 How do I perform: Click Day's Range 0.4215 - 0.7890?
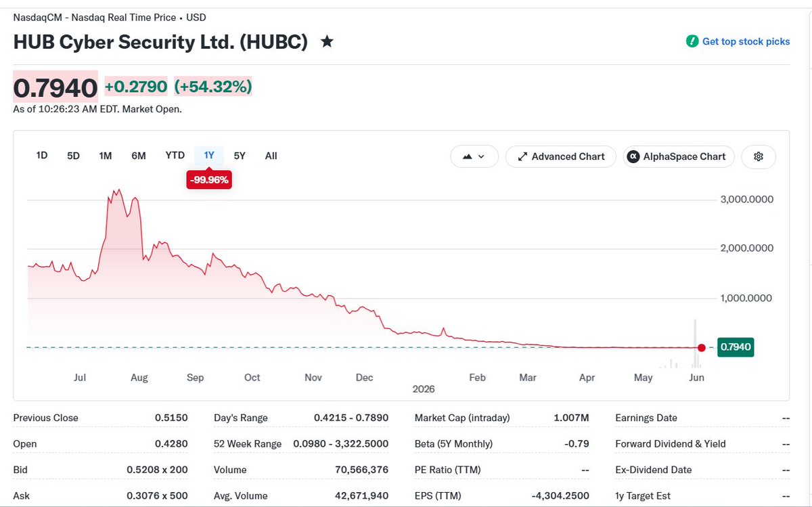351,418
